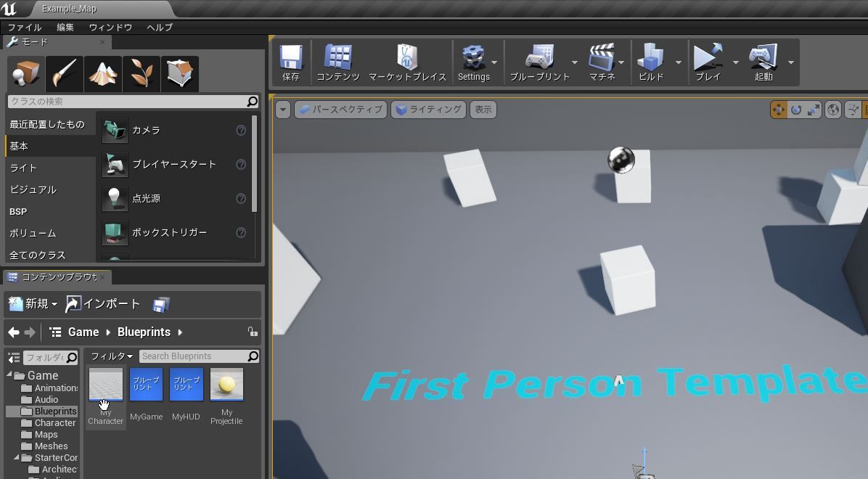This screenshot has width=868, height=479.
Task: Select the 全てのクラス category
Action: [50, 255]
